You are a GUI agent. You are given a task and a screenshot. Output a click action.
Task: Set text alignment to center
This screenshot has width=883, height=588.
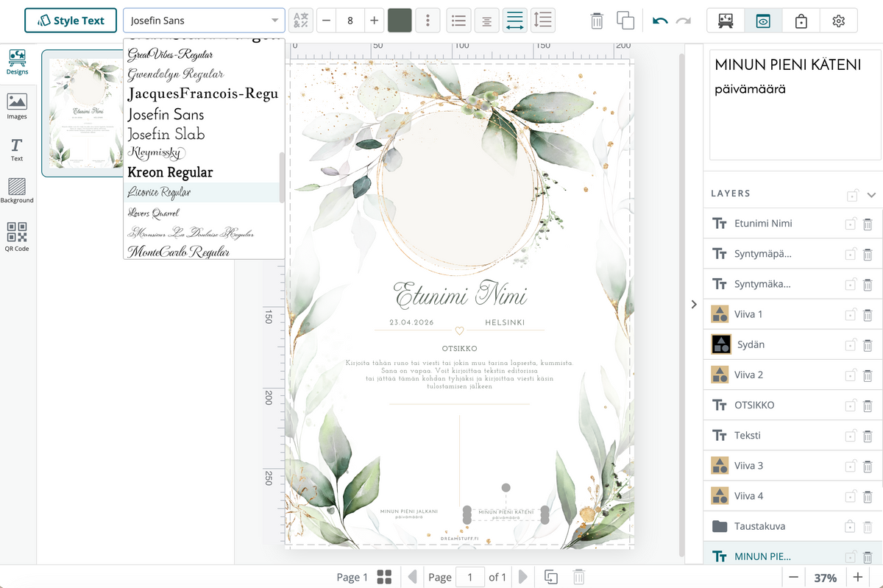(x=486, y=21)
